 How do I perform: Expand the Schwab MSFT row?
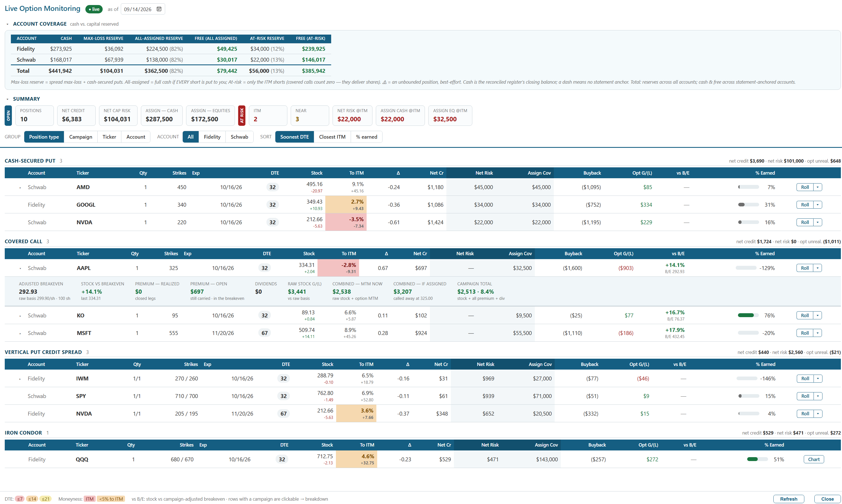click(x=20, y=334)
